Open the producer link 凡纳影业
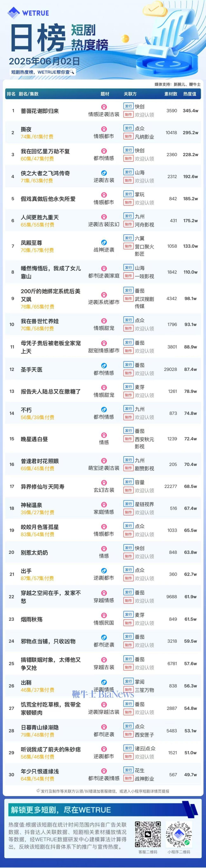The height and width of the screenshot is (868, 206). (144, 137)
